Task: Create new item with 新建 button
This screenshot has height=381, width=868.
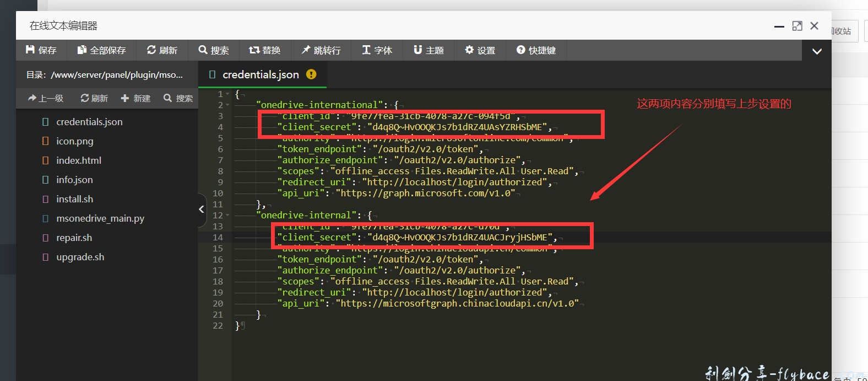Action: [x=135, y=98]
